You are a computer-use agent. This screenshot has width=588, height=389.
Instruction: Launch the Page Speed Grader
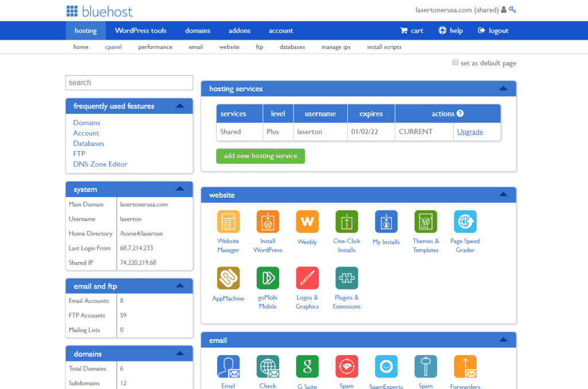[x=465, y=222]
